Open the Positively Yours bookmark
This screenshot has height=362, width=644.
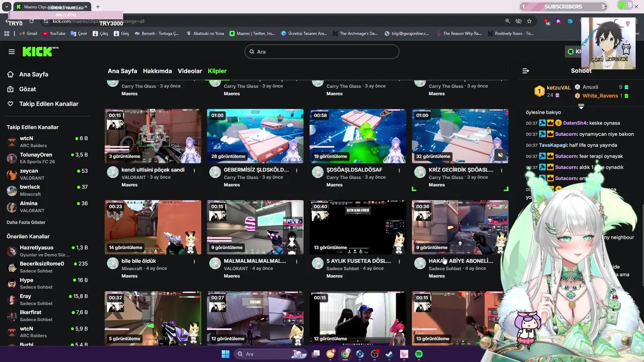tap(510, 34)
